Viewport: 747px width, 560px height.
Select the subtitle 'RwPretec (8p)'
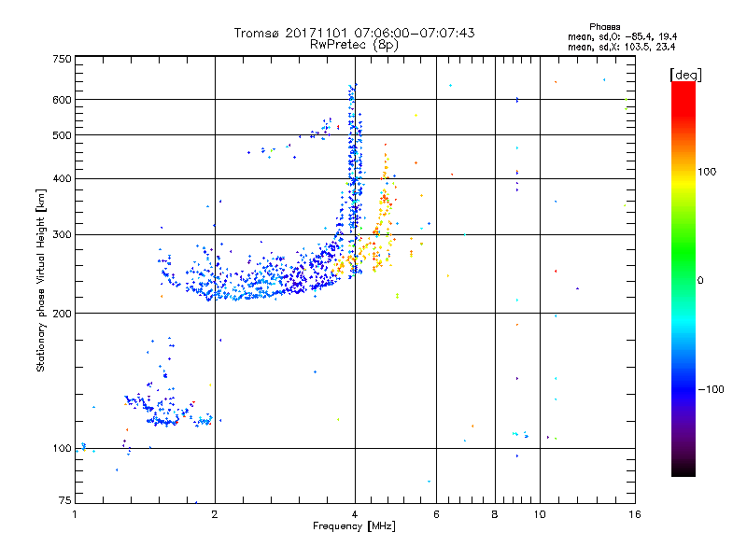click(354, 45)
